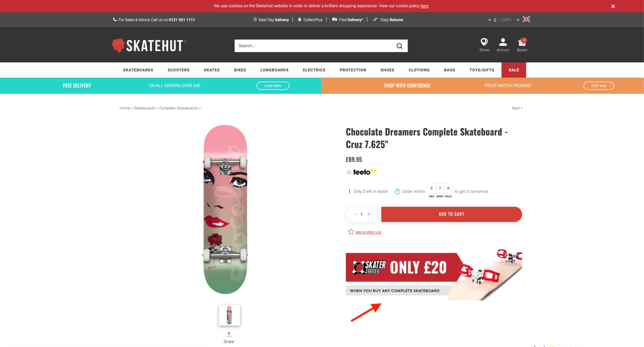Switch to the SALE tab
Viewport: 644px width, 347px height.
click(514, 70)
